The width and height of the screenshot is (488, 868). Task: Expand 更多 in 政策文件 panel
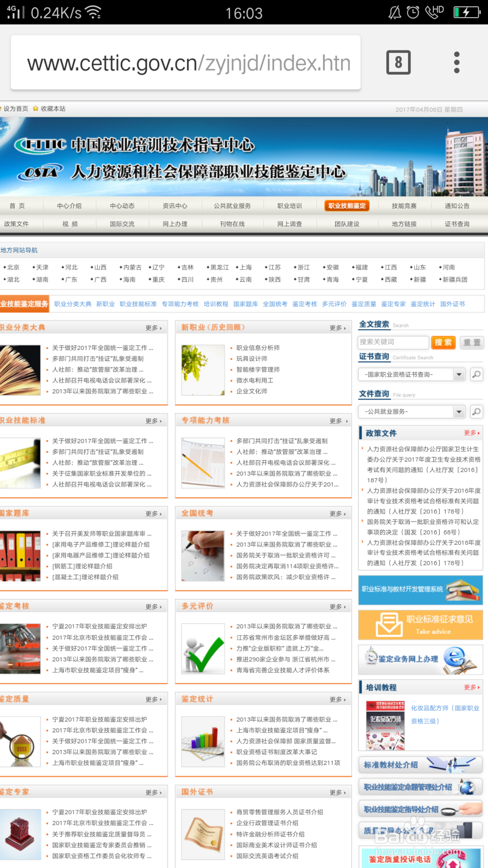pos(471,433)
